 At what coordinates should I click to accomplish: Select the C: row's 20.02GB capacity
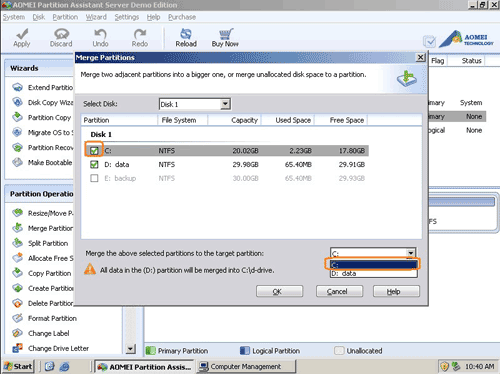click(x=245, y=151)
